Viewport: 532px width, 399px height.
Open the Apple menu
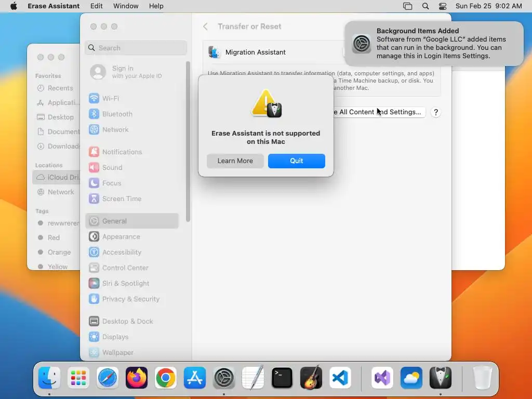14,6
